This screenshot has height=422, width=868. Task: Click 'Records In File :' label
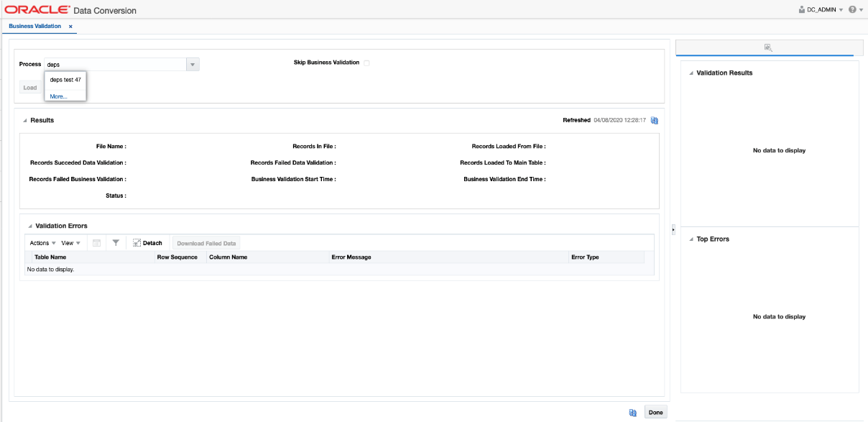(x=314, y=147)
